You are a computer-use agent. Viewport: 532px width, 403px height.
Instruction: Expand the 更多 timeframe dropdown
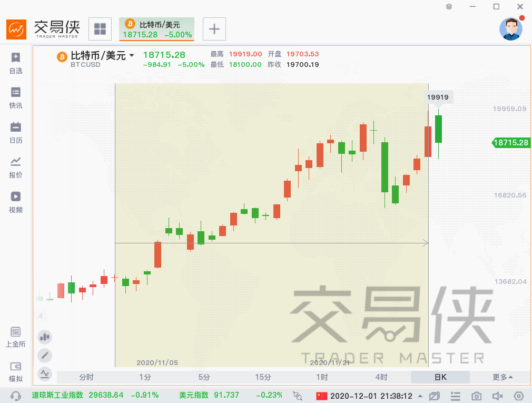click(x=503, y=377)
